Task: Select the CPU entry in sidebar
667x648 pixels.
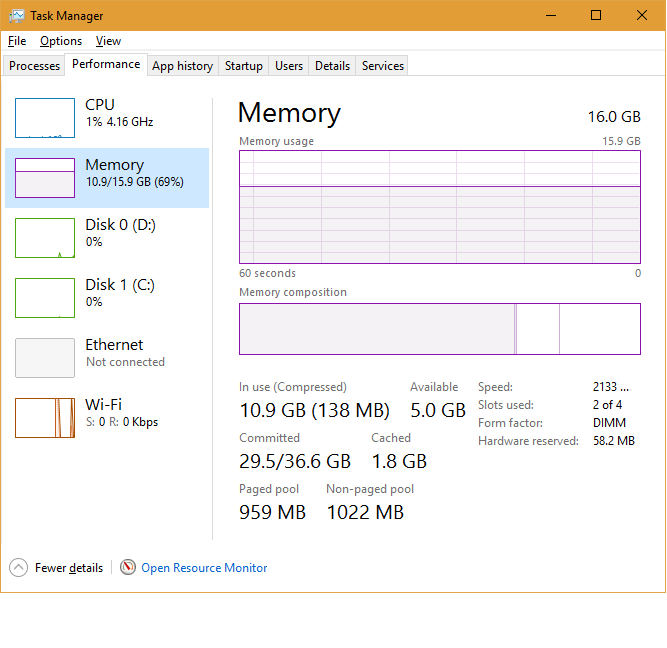Action: click(x=107, y=118)
